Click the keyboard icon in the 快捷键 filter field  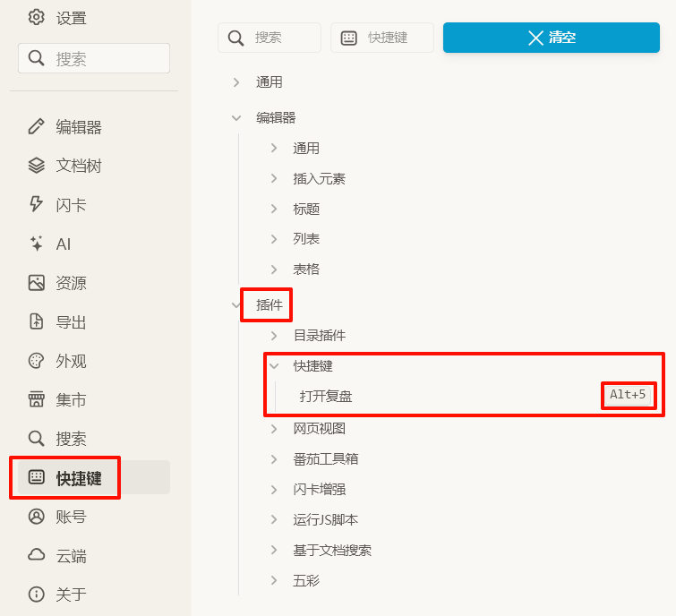click(x=349, y=38)
